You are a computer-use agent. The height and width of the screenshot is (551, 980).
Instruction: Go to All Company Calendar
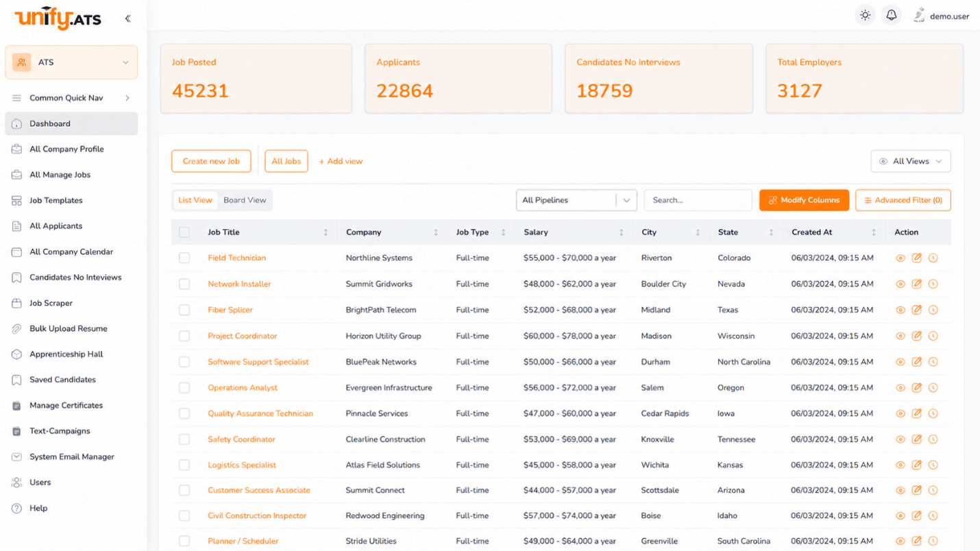pos(71,252)
